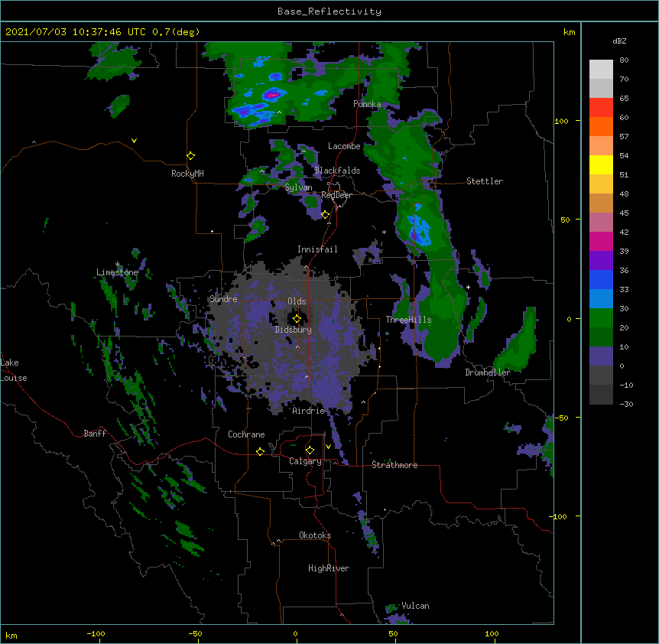659x644 pixels.
Task: Click the yellow diamond marker at Calgary
Action: pyautogui.click(x=310, y=450)
